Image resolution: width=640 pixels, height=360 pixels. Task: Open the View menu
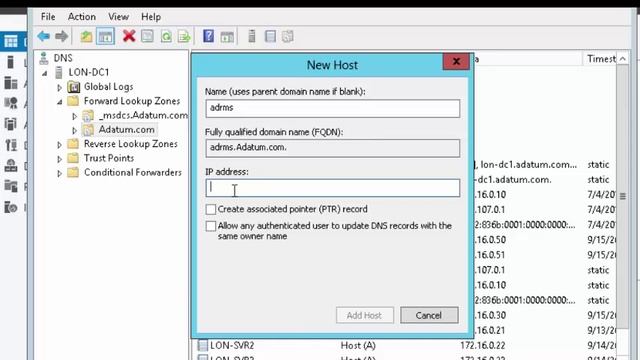pos(118,17)
